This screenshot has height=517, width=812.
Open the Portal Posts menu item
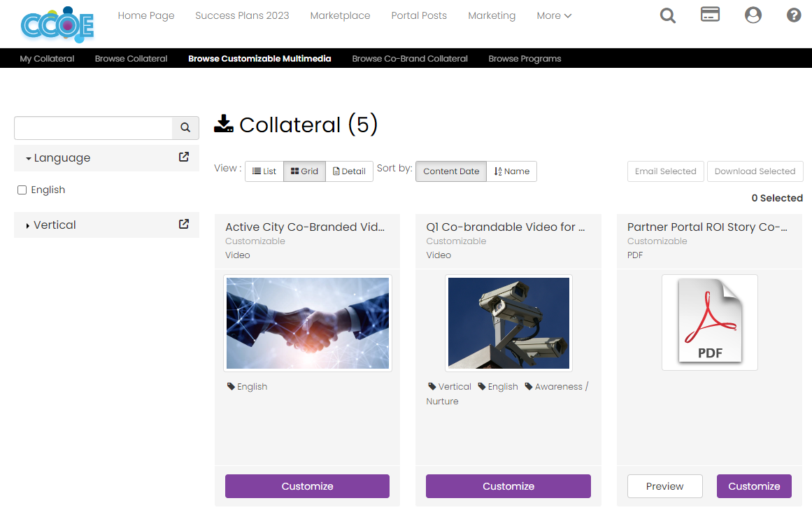(418, 15)
